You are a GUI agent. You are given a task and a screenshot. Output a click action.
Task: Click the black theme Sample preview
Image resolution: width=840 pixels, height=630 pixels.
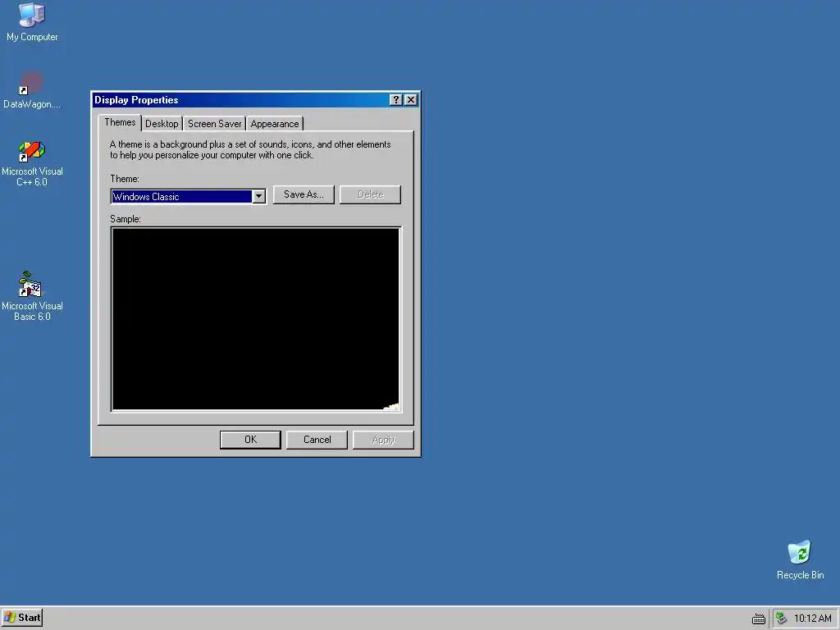(x=256, y=319)
